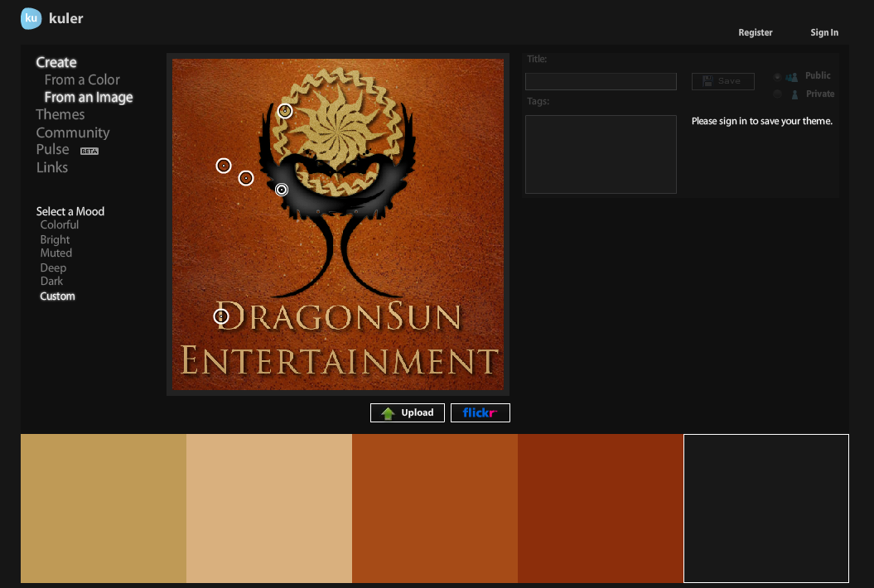874x588 pixels.
Task: Select color picker marker on dragon's dark wing
Action: click(282, 190)
